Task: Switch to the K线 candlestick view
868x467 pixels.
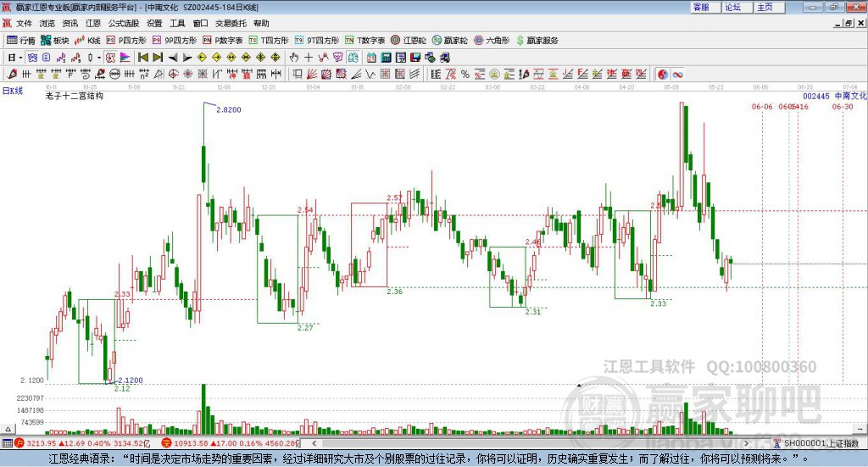Action: coord(87,41)
